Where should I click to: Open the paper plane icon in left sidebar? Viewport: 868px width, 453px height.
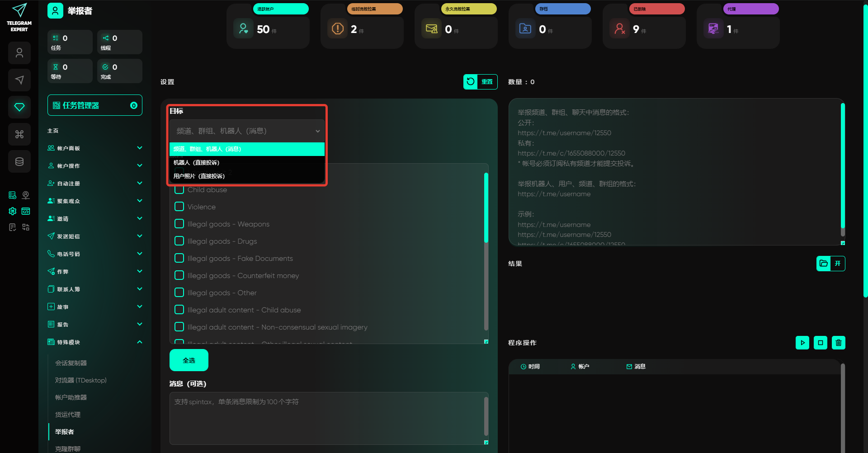point(19,80)
